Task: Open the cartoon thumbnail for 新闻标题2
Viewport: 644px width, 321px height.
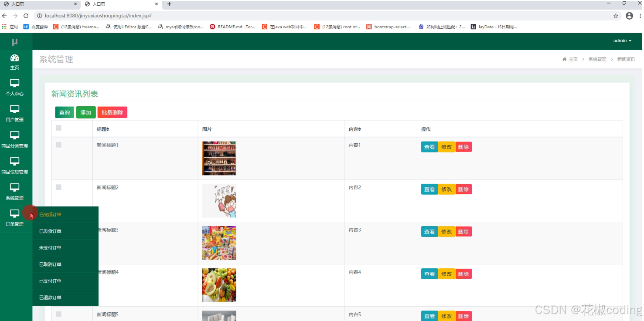Action: click(x=219, y=200)
